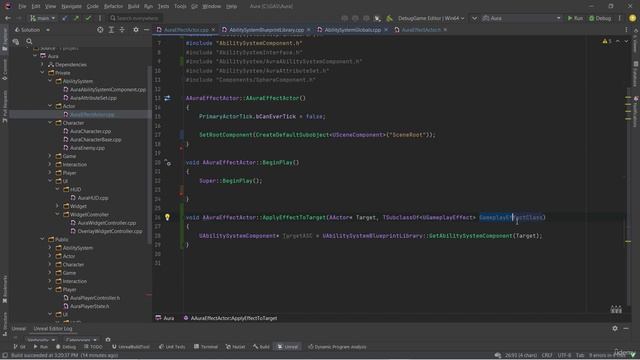Click the editor tabs more options icon
640x360 pixels.
626,30
